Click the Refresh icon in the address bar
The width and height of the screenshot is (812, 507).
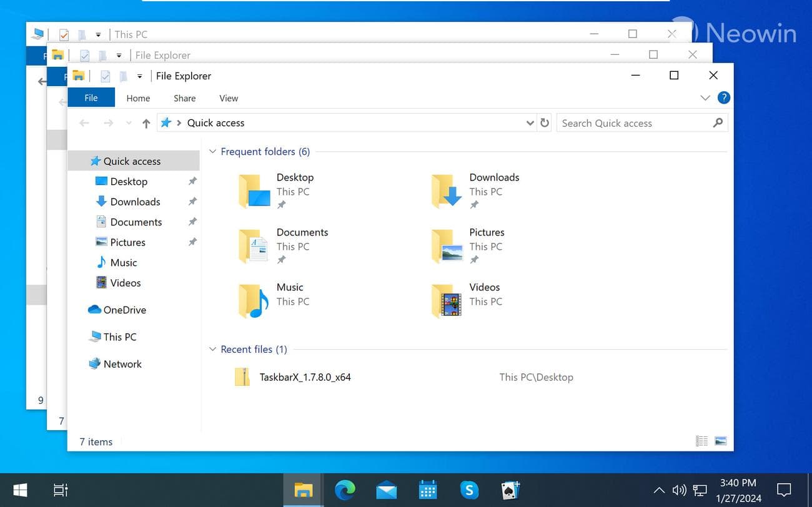pos(544,122)
